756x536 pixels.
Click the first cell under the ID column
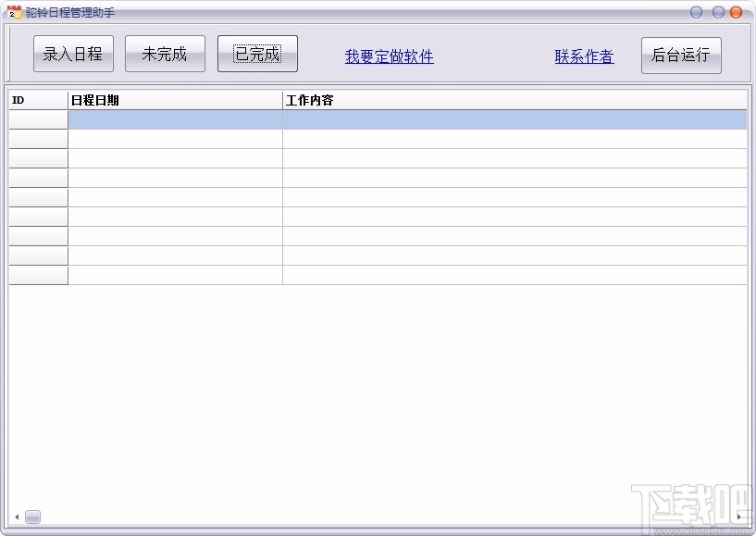click(x=37, y=120)
